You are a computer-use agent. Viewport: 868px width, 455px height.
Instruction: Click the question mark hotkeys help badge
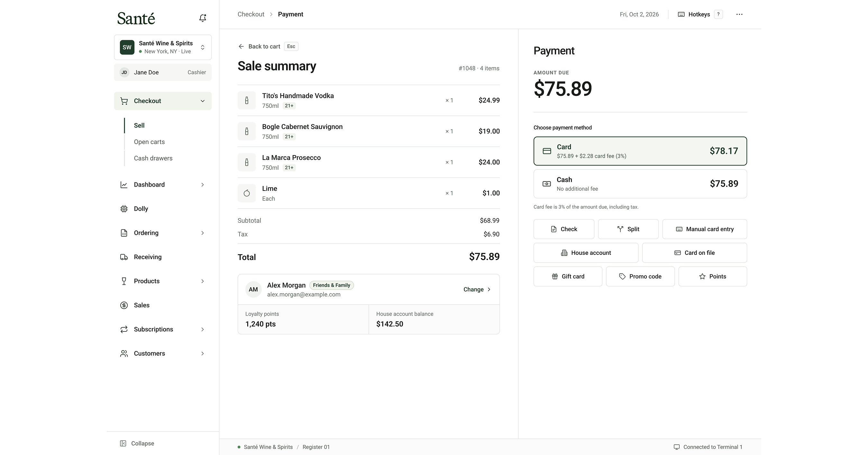tap(719, 14)
